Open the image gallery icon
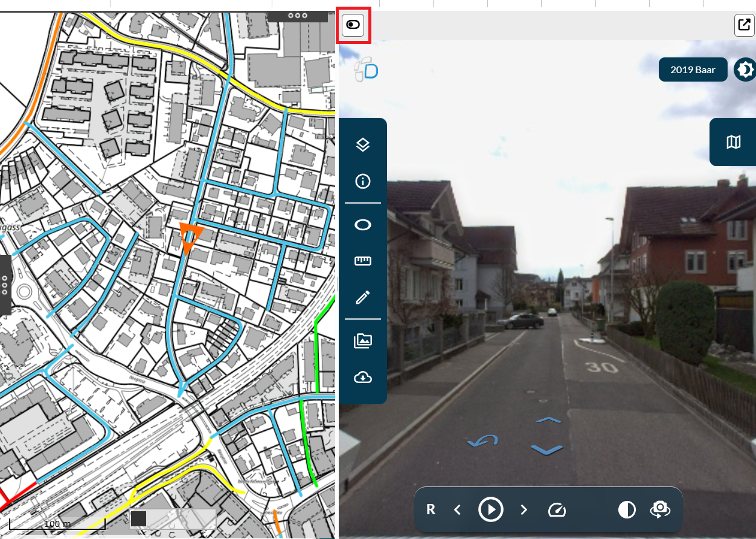The image size is (756, 539). [x=362, y=341]
